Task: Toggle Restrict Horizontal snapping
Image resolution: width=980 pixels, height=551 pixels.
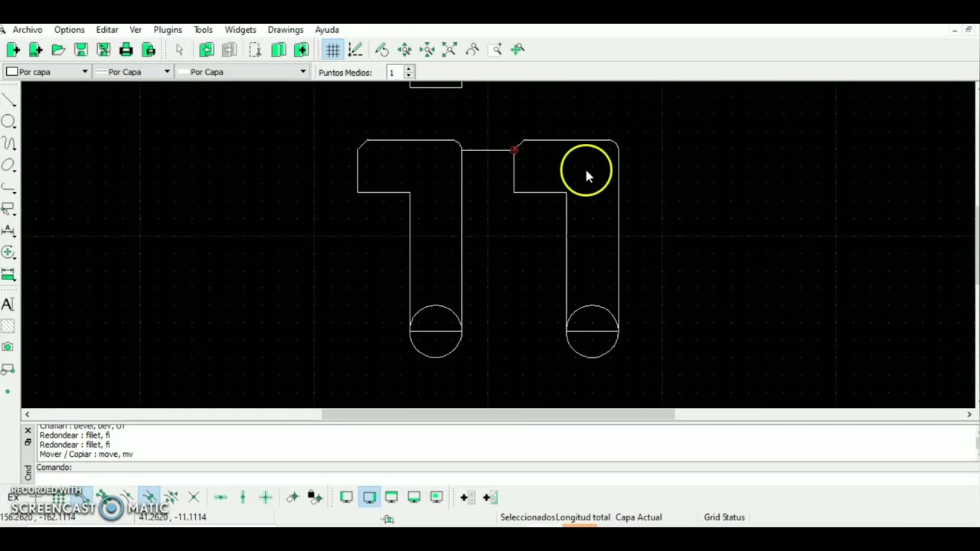Action: (220, 497)
